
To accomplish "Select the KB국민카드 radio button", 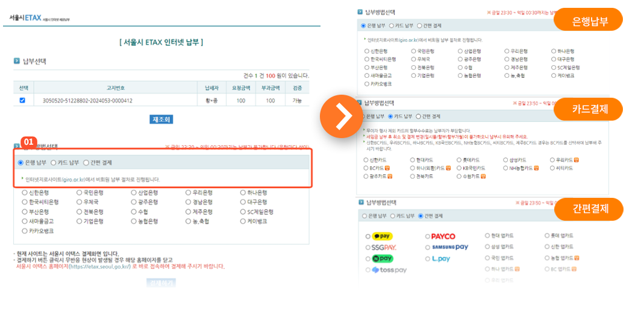I will [x=459, y=168].
